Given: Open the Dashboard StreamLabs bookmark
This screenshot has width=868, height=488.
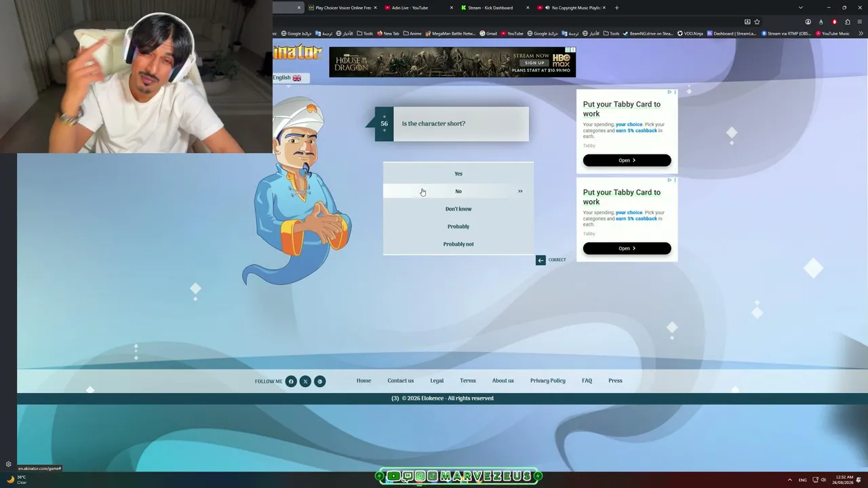Looking at the screenshot, I should pos(732,33).
